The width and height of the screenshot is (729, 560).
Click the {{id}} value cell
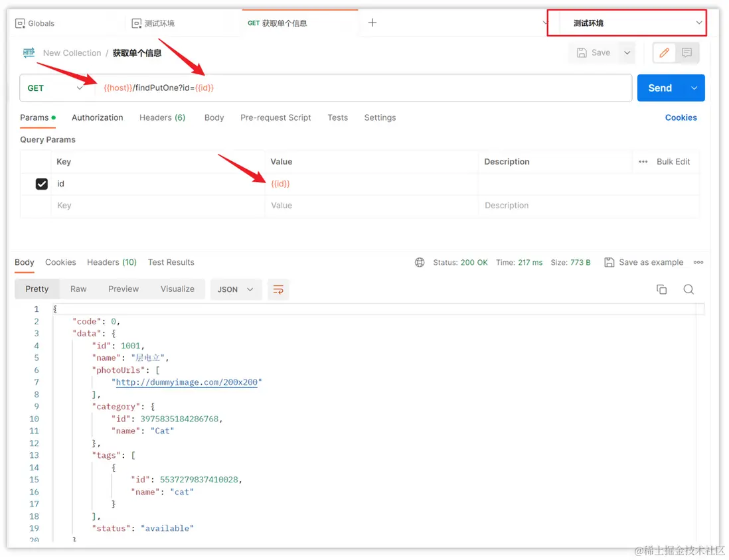[372, 184]
